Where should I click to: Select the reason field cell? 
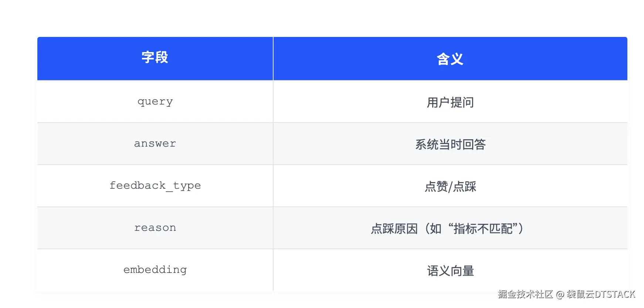tap(155, 228)
